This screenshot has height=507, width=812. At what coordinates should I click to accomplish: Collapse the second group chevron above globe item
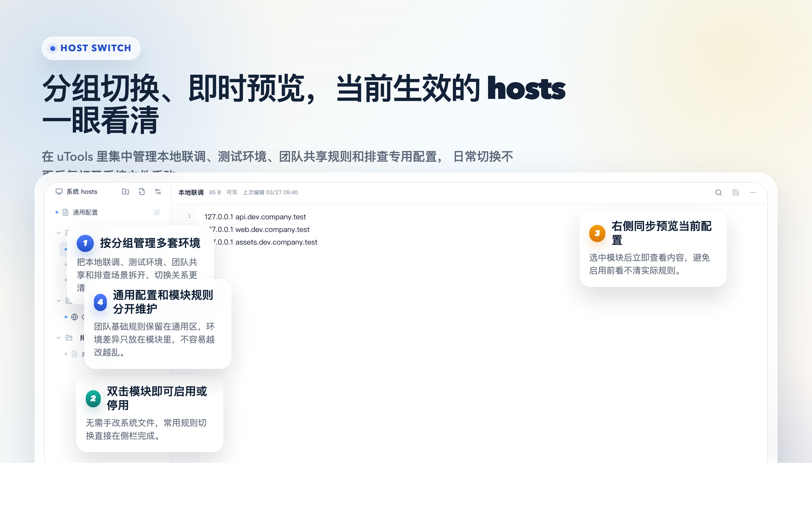click(59, 300)
